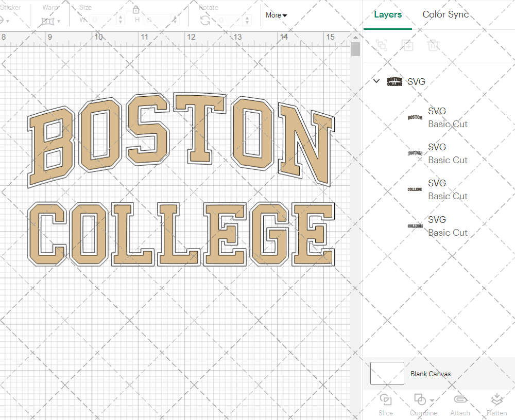The width and height of the screenshot is (515, 420).
Task: Click the BOSTON layer thumbnail
Action: tap(415, 117)
